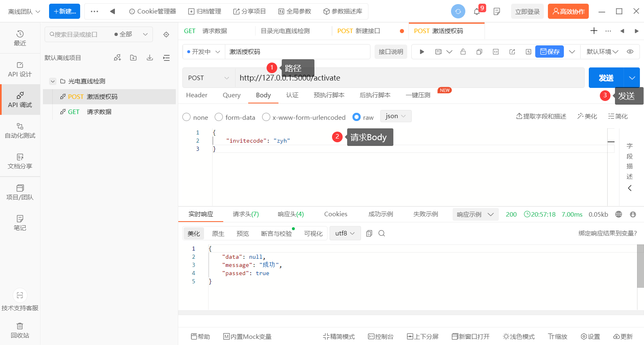The width and height of the screenshot is (644, 345).
Task: Open 回收站 recycle bin in sidebar
Action: tap(20, 330)
